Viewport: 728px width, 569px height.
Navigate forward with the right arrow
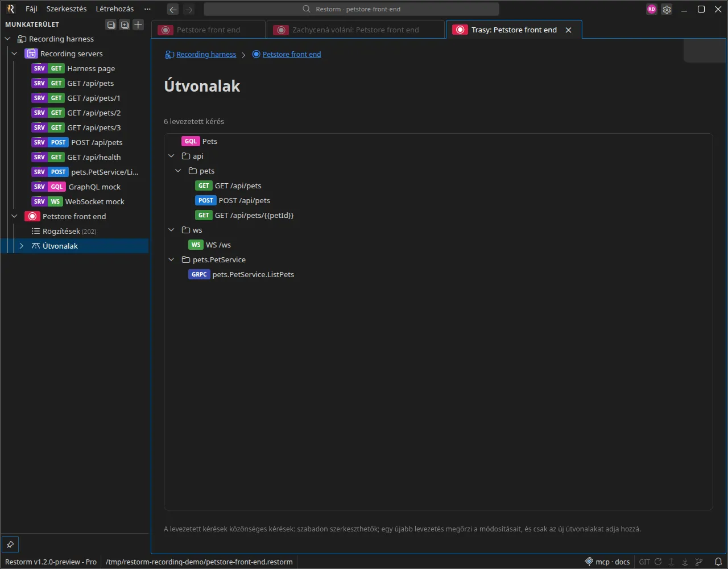point(189,9)
